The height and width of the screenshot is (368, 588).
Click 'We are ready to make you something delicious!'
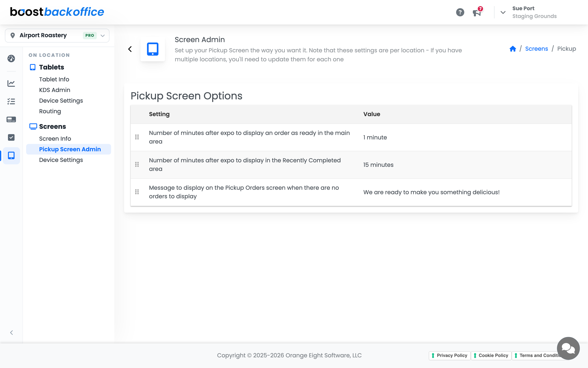(431, 192)
